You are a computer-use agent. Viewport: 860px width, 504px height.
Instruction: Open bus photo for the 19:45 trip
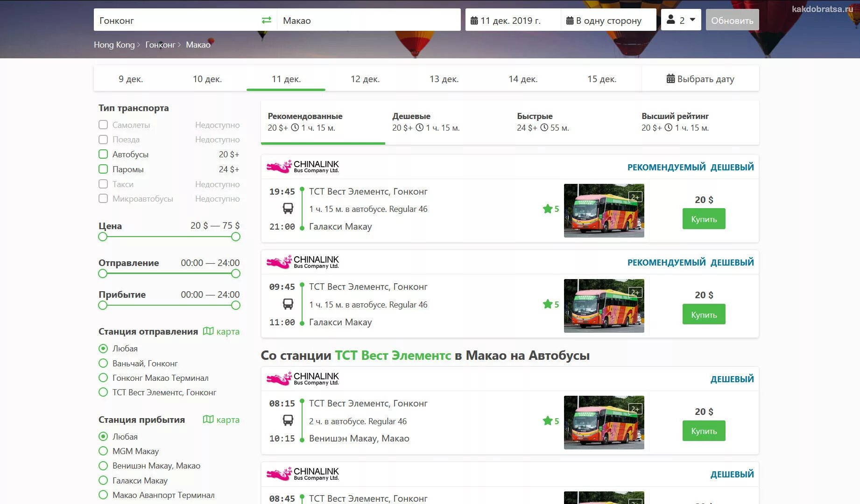(x=604, y=210)
